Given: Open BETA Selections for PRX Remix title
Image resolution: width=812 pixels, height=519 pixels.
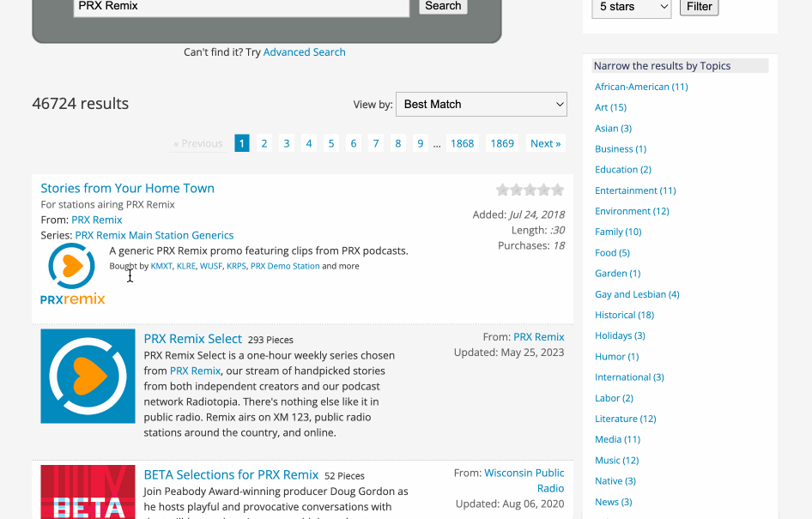Looking at the screenshot, I should point(231,475).
